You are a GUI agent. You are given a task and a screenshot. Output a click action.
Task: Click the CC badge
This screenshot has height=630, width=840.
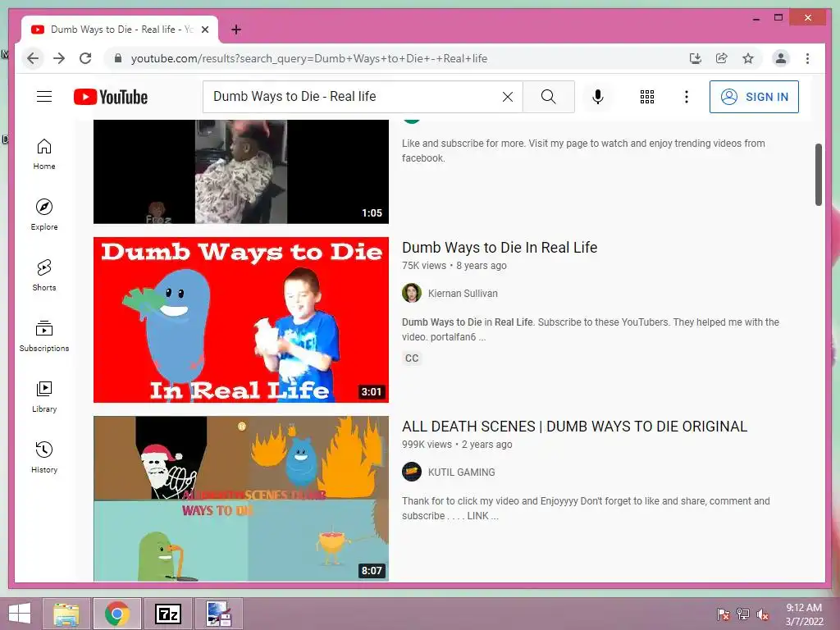[x=412, y=358]
